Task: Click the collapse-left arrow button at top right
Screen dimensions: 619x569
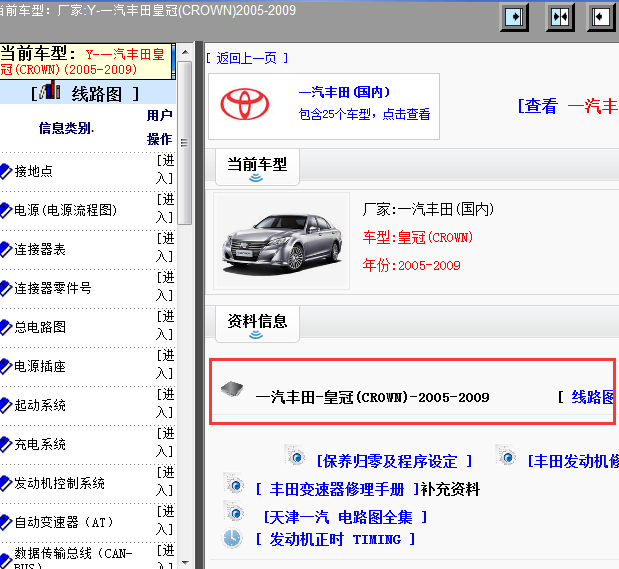Action: pyautogui.click(x=601, y=17)
